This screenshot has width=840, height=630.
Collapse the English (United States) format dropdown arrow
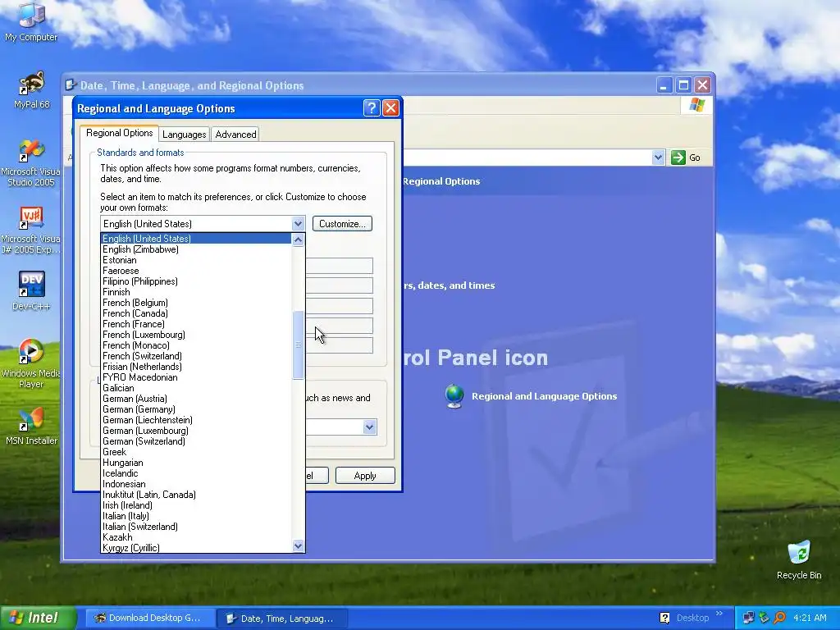coord(298,224)
